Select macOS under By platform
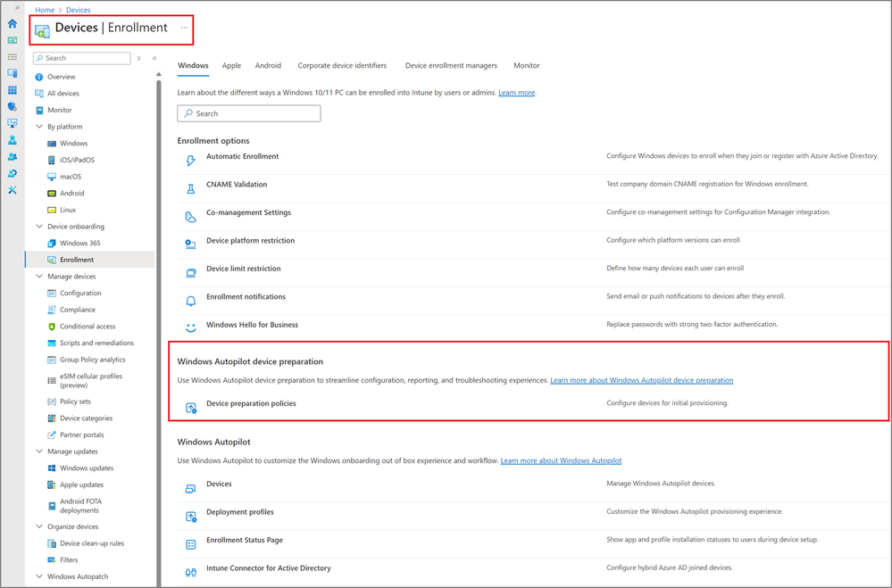Image resolution: width=892 pixels, height=588 pixels. (71, 177)
